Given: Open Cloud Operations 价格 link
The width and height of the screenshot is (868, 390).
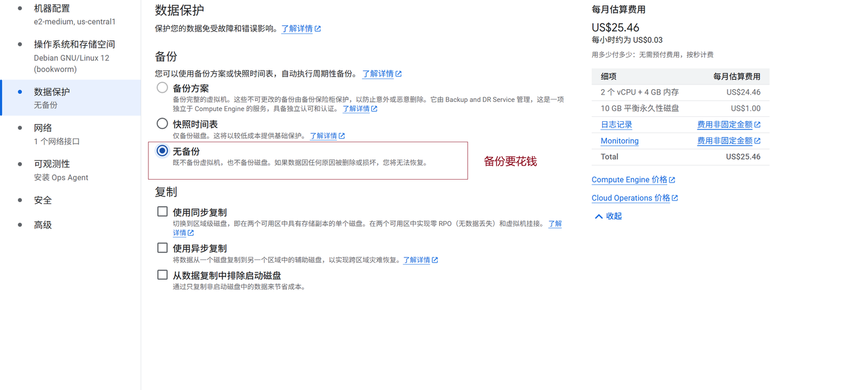Looking at the screenshot, I should click(x=631, y=198).
